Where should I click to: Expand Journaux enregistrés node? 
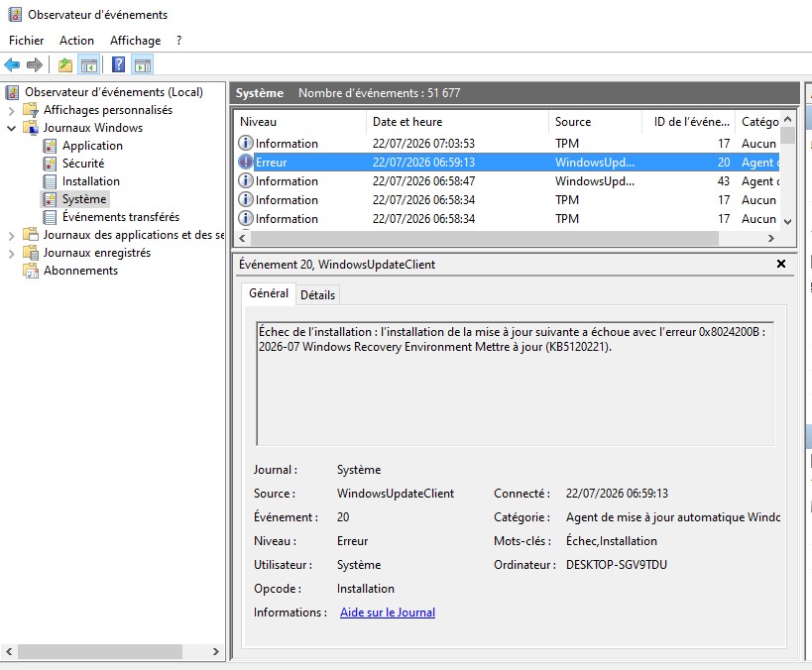(11, 254)
